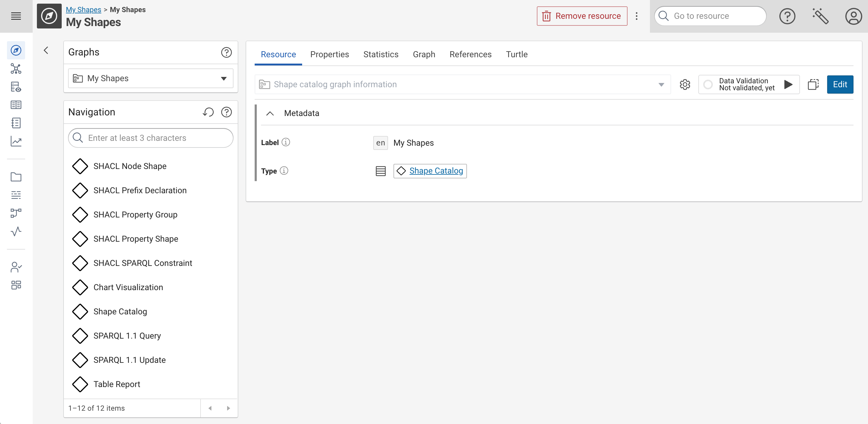Run Data Validation play button
The width and height of the screenshot is (868, 424).
coord(788,84)
